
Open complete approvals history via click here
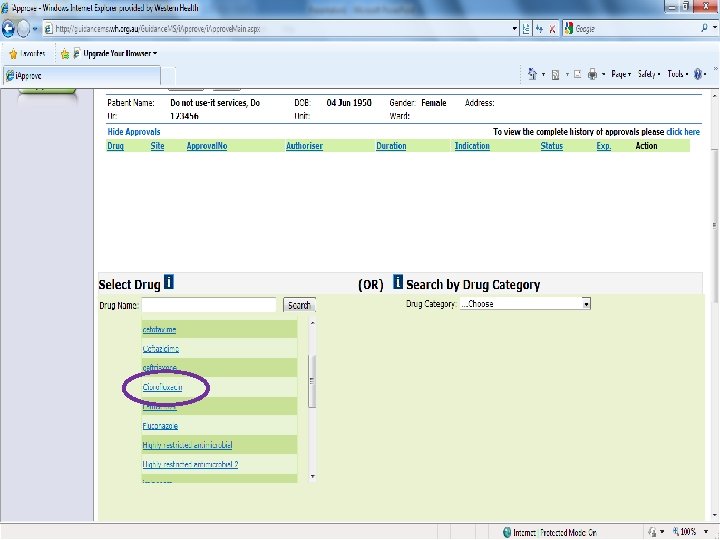pyautogui.click(x=683, y=132)
